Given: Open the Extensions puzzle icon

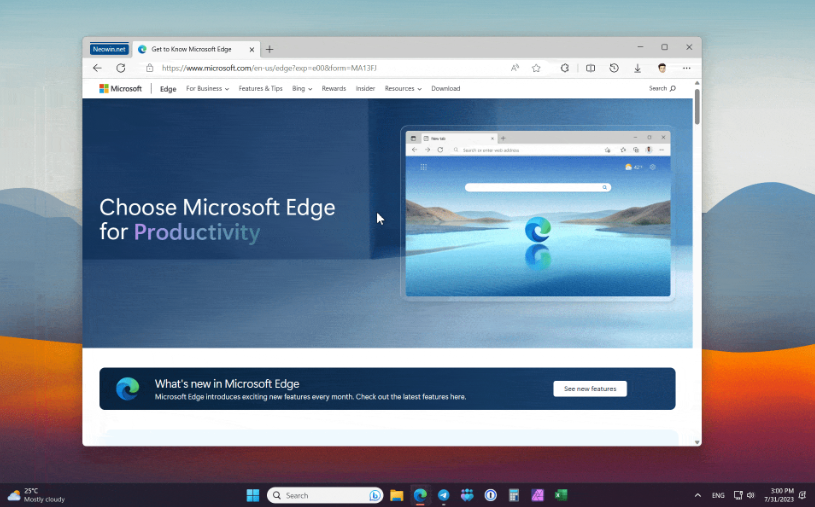Looking at the screenshot, I should tap(564, 68).
